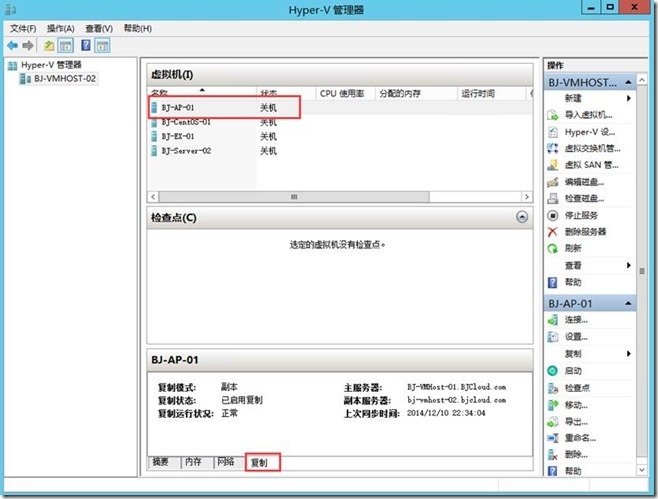Image resolution: width=658 pixels, height=499 pixels.
Task: Expand the 新建 submenu arrow
Action: 629,98
